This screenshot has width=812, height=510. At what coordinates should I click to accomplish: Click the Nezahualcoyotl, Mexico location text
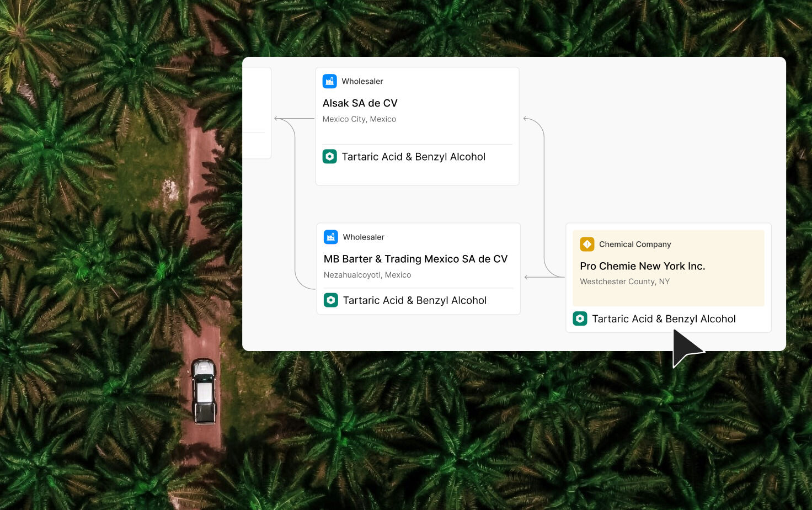(367, 275)
